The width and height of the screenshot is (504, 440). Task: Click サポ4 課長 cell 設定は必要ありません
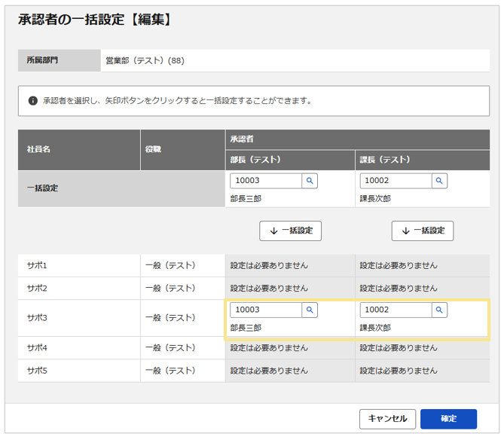[399, 348]
